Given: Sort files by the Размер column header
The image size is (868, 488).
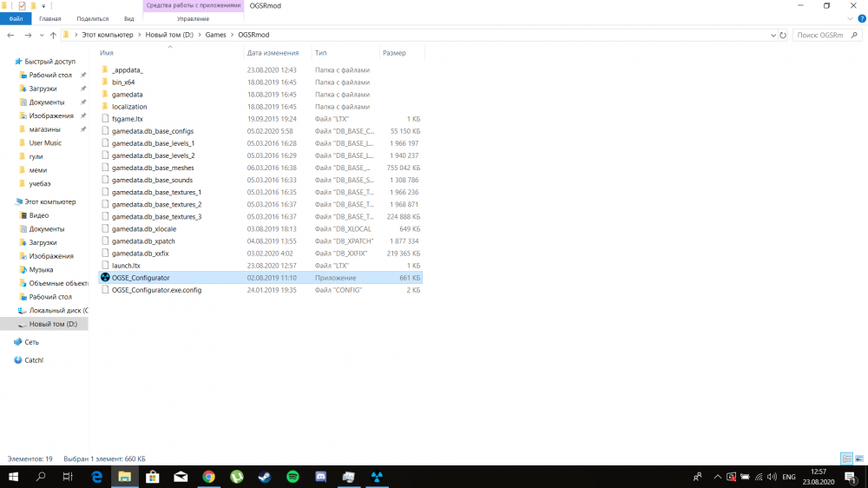Looking at the screenshot, I should 394,53.
